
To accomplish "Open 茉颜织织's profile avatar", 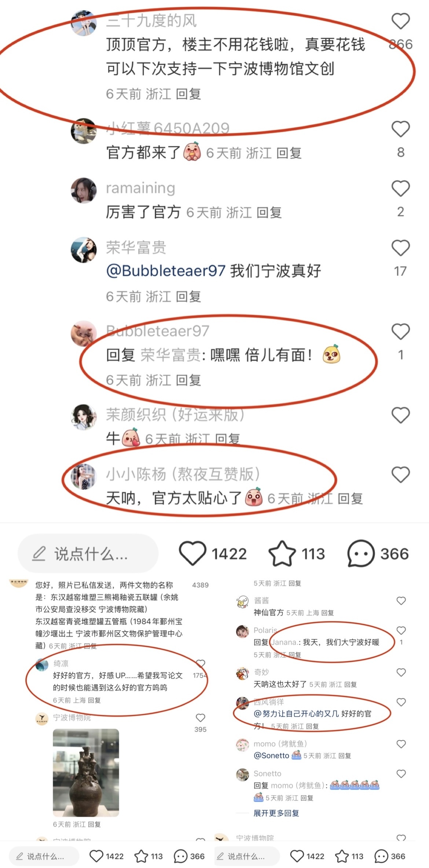I will click(84, 417).
